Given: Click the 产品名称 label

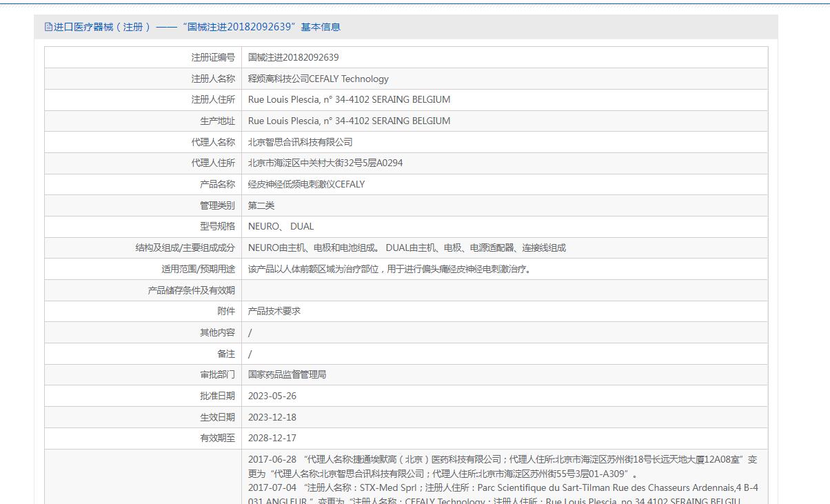Looking at the screenshot, I should pos(217,184).
